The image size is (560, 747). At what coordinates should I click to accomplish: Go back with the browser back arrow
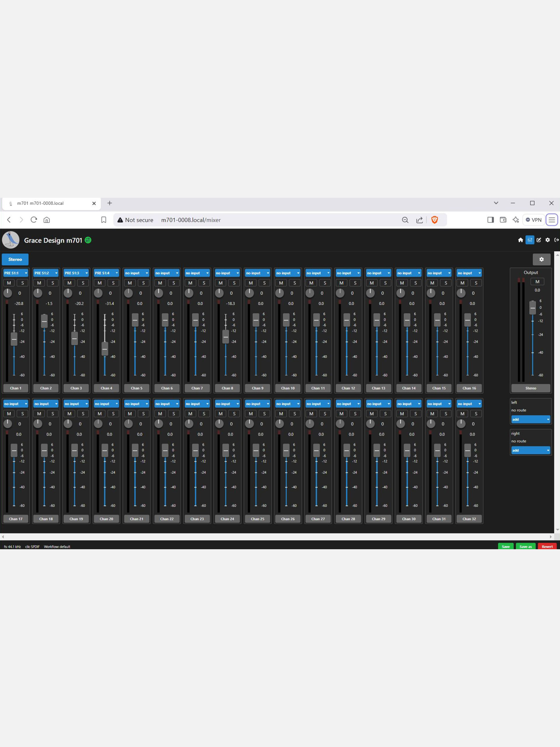pyautogui.click(x=9, y=220)
